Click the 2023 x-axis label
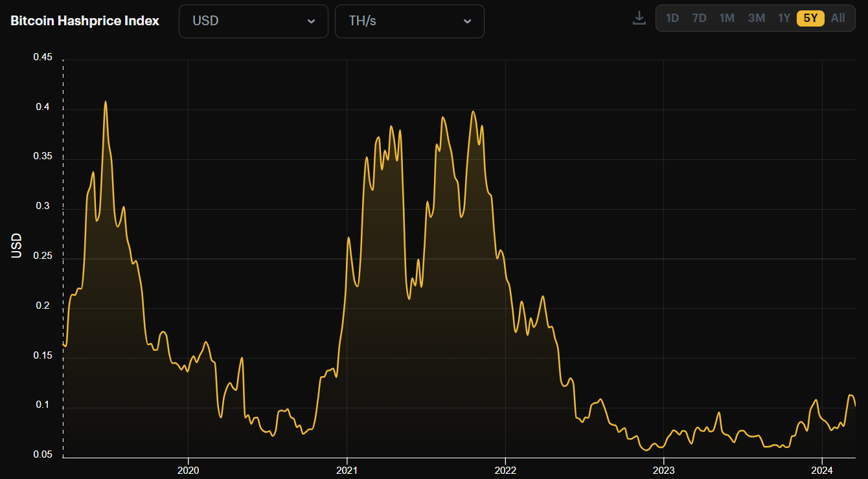This screenshot has height=479, width=868. (x=663, y=469)
